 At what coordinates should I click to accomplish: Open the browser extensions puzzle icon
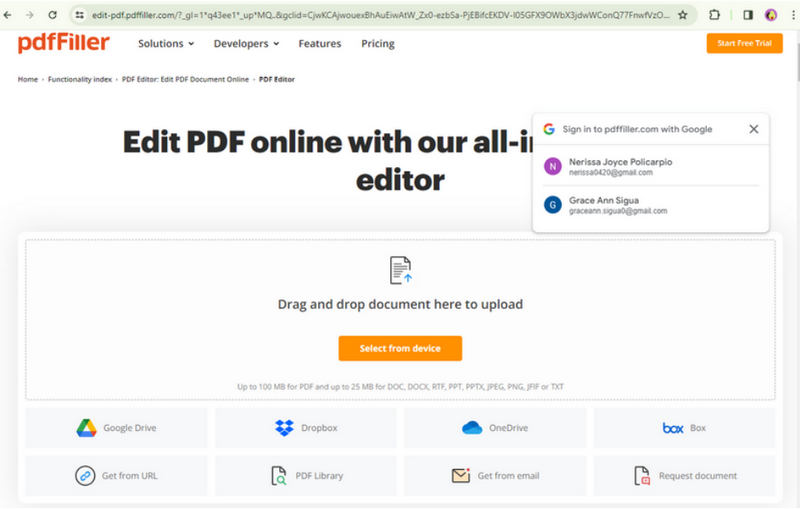[x=714, y=15]
